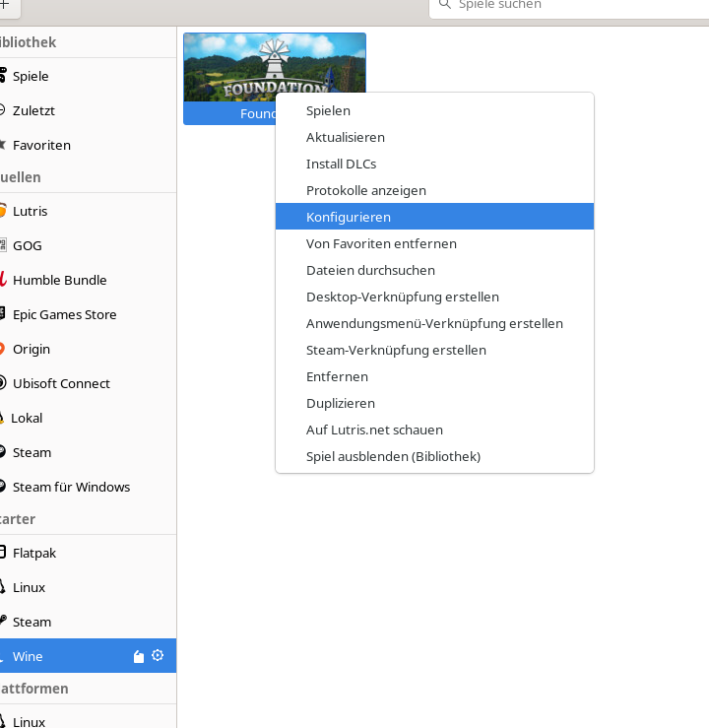Open Favoriten in the sidebar
Screen dimensions: 709x728
point(89,146)
